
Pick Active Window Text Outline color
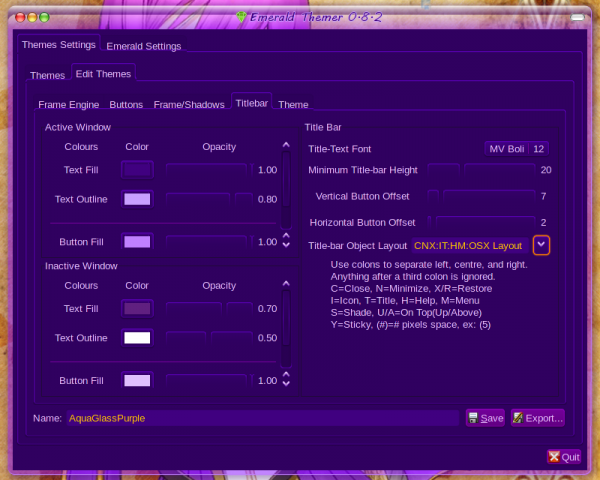[137, 199]
